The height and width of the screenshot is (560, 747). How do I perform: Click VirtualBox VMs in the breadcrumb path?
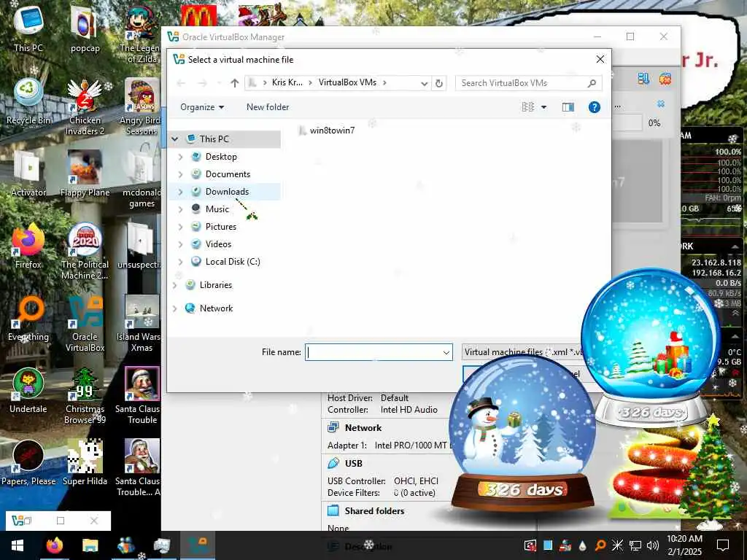(347, 82)
